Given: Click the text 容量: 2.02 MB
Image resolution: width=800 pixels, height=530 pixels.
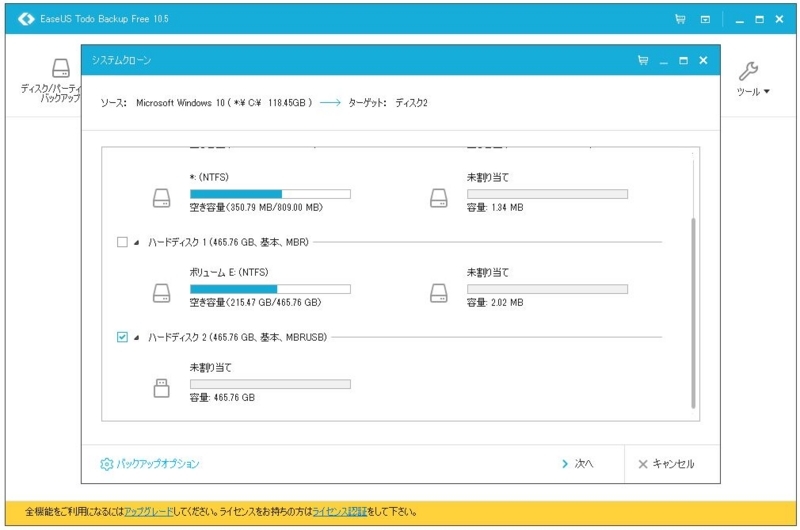Looking at the screenshot, I should pyautogui.click(x=495, y=302).
